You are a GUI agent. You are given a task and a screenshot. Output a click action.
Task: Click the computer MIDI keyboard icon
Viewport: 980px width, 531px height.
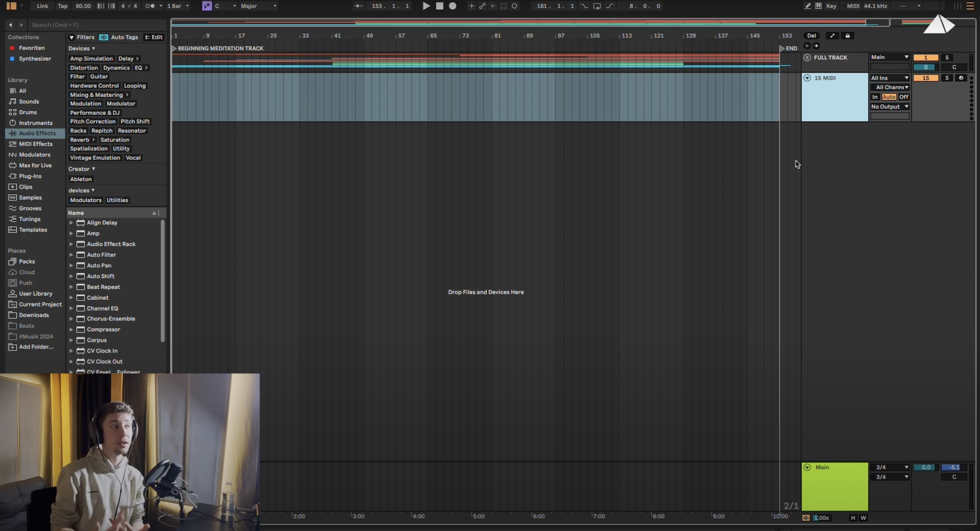(818, 6)
